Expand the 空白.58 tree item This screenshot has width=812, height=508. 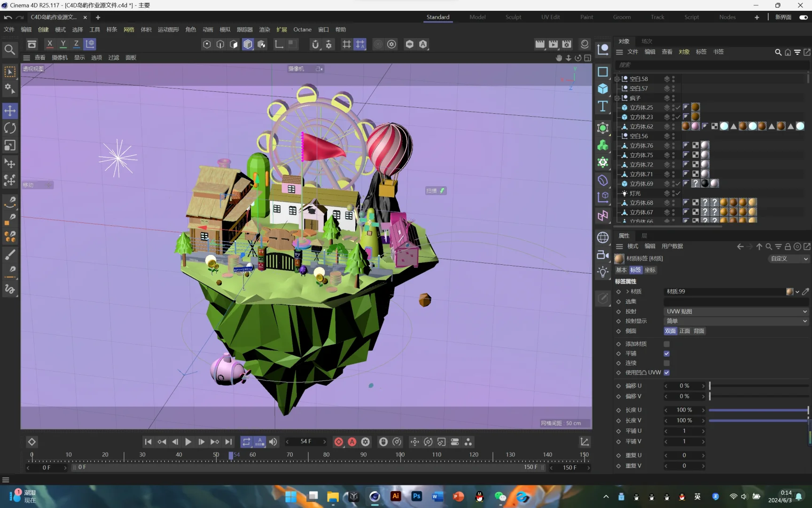pyautogui.click(x=617, y=79)
